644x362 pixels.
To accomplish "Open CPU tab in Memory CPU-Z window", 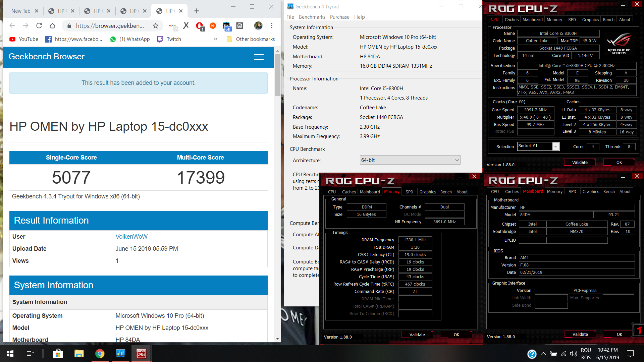I will pos(332,192).
